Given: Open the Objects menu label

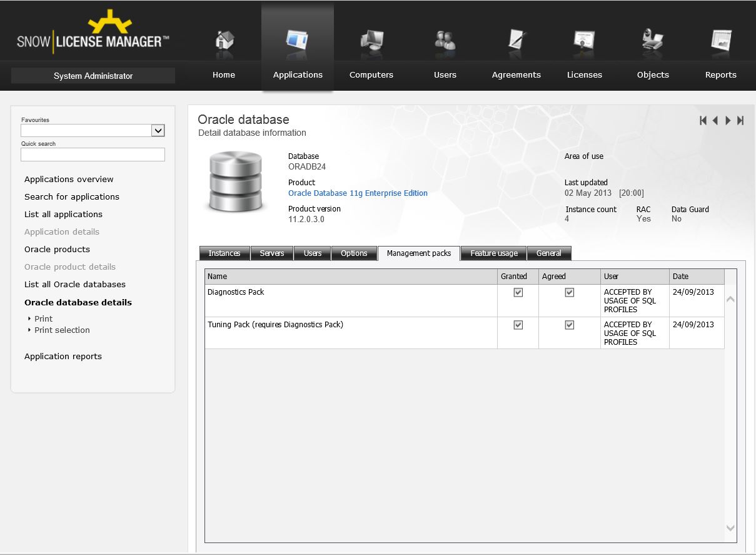Looking at the screenshot, I should pos(653,75).
